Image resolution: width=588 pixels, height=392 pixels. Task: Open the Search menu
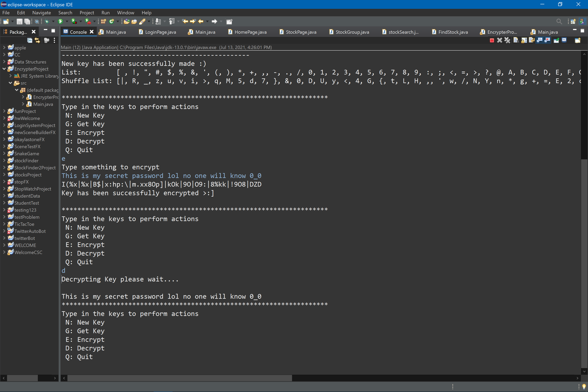65,13
